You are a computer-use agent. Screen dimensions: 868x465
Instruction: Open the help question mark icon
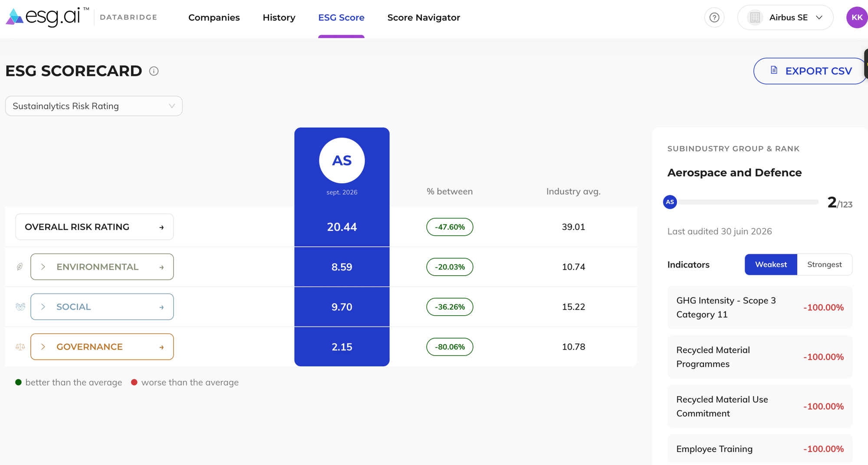(x=714, y=17)
